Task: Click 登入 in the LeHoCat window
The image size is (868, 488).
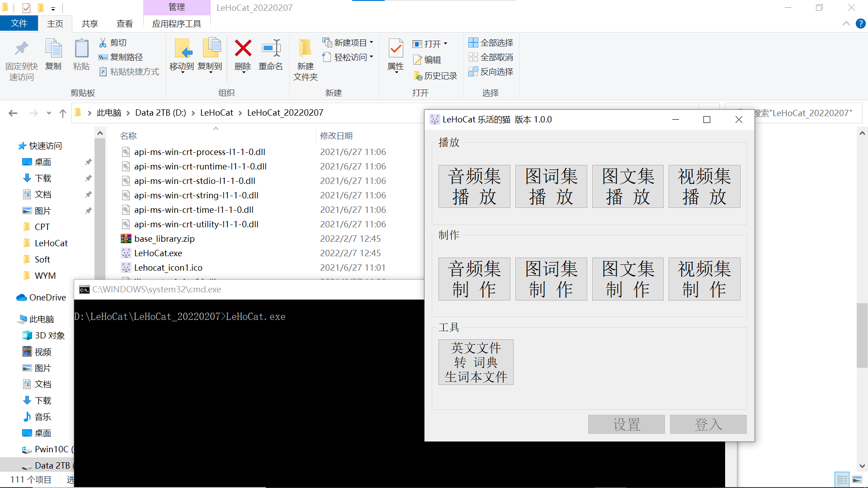Action: (x=708, y=424)
